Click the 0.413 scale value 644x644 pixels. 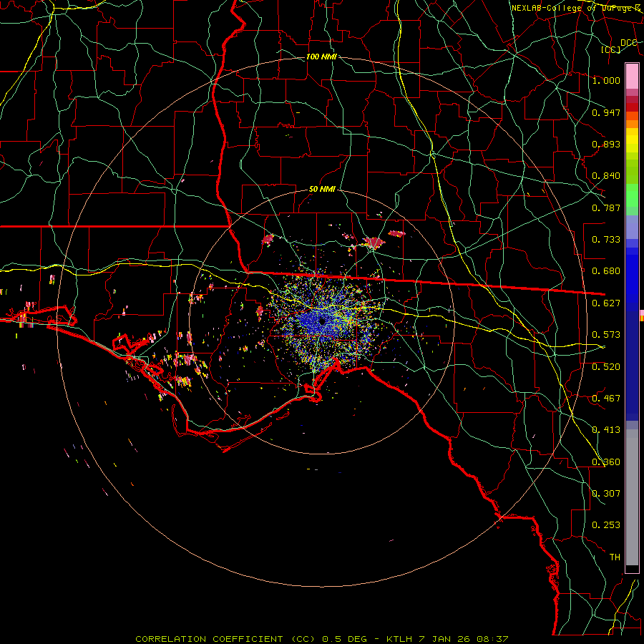pos(606,430)
